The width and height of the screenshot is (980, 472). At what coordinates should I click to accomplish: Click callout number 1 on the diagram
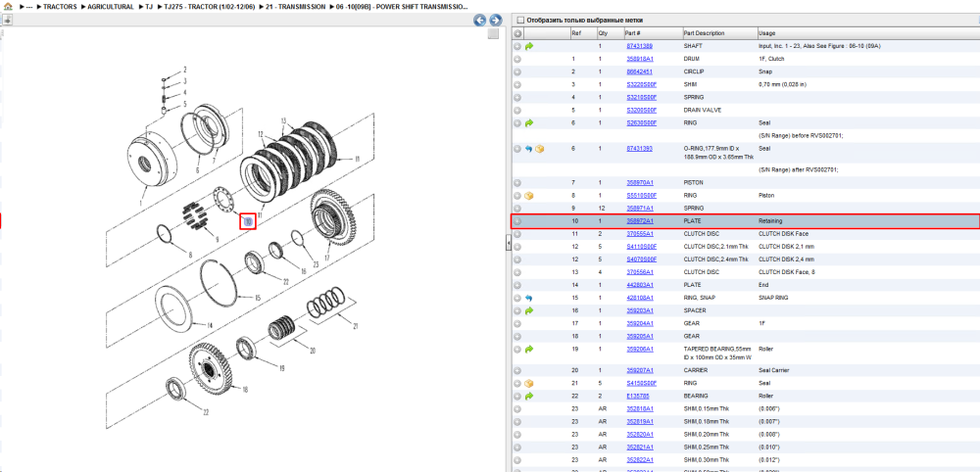tap(141, 204)
